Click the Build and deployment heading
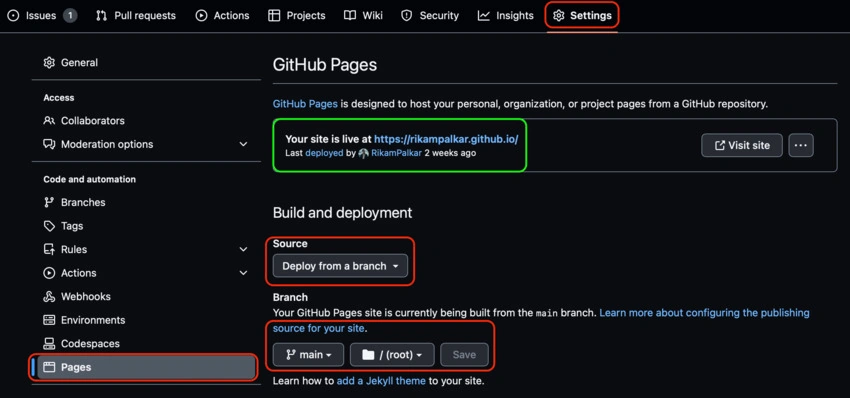Viewport: 850px width, 398px height. pos(343,213)
